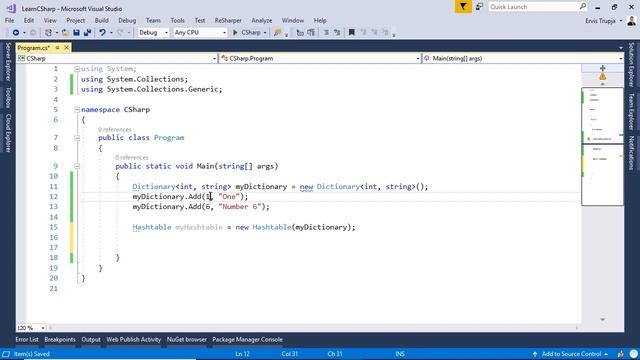Click the New Project toolbar icon
Image resolution: width=640 pixels, height=360 pixels.
pyautogui.click(x=48, y=32)
